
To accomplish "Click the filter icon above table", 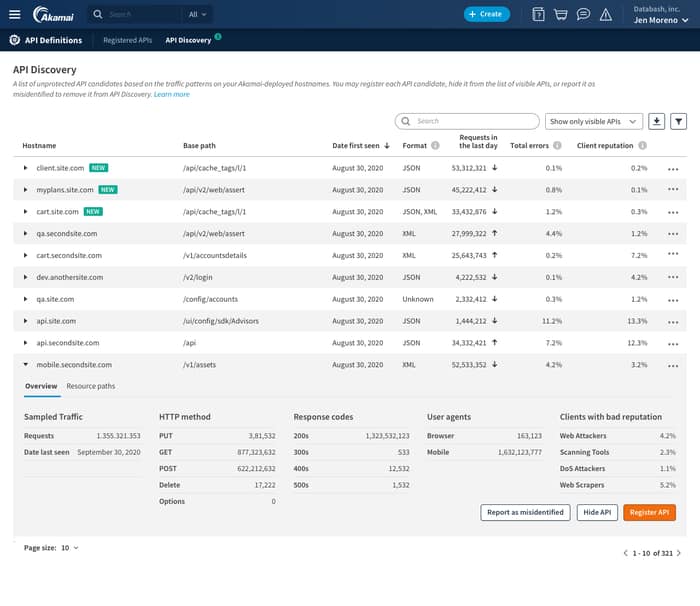I will click(x=678, y=121).
